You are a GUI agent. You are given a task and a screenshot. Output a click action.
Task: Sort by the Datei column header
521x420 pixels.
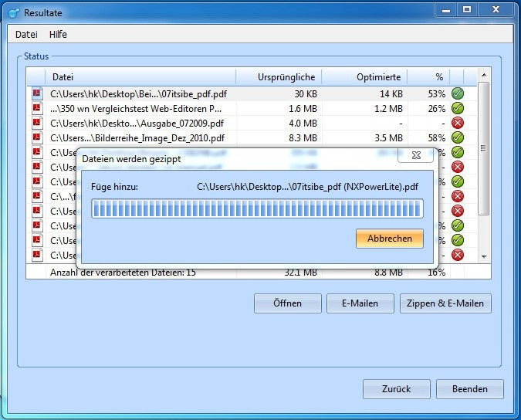point(140,77)
